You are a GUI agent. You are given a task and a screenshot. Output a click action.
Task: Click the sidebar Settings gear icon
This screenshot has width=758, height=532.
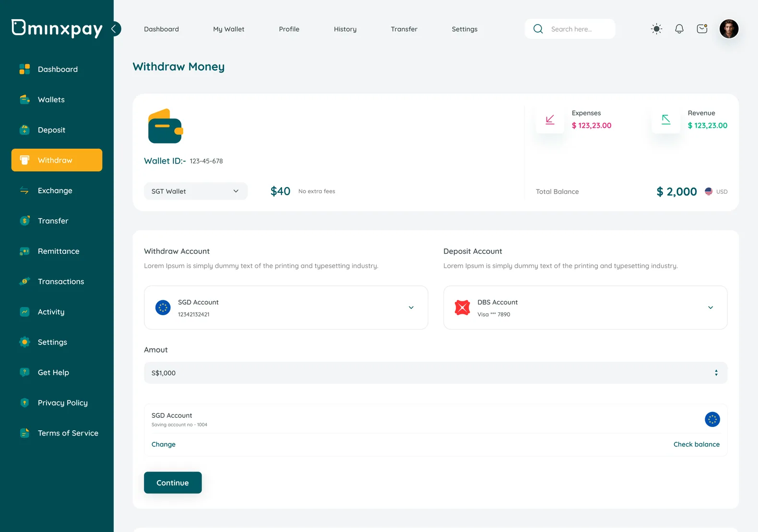tap(24, 342)
